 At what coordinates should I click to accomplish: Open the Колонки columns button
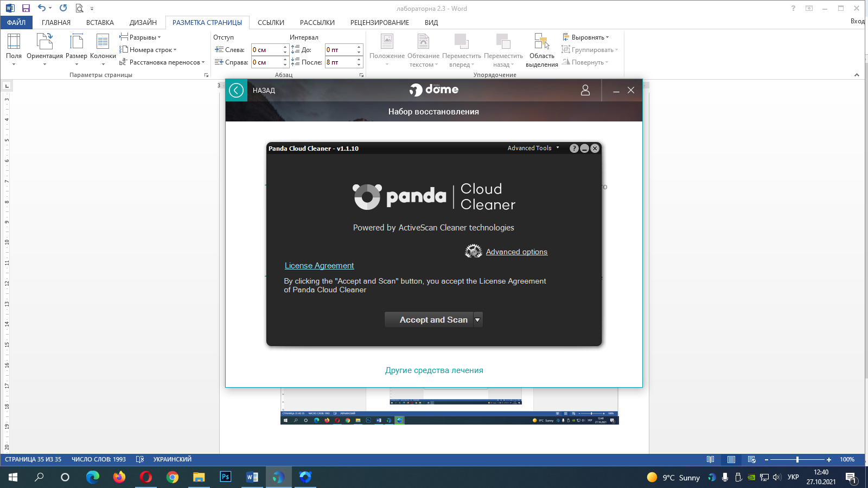[x=103, y=49]
